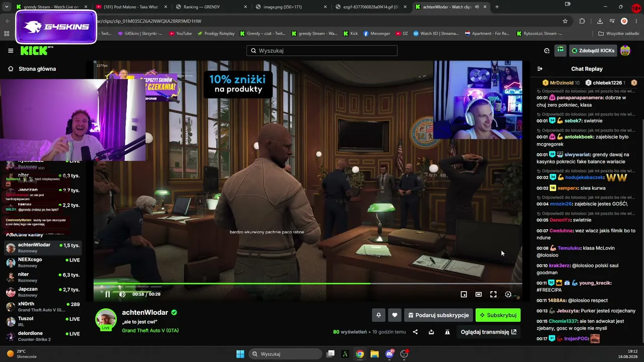Screen dimensions: 644x362
Task: Open Chrome extensions puzzle icon
Action: coord(582,21)
